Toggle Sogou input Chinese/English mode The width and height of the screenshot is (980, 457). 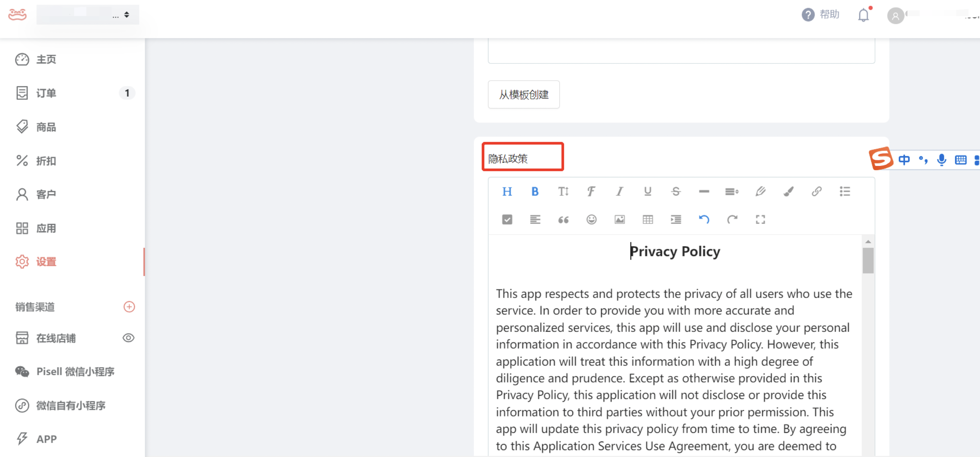click(x=904, y=159)
